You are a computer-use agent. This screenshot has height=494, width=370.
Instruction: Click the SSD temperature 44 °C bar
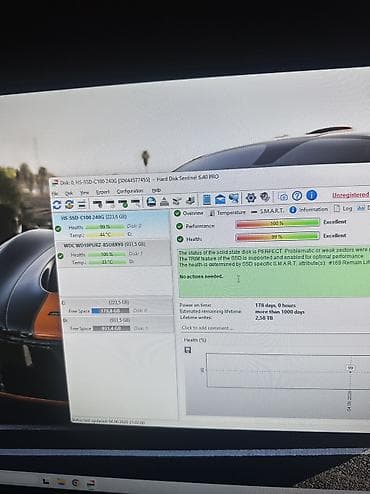click(105, 234)
